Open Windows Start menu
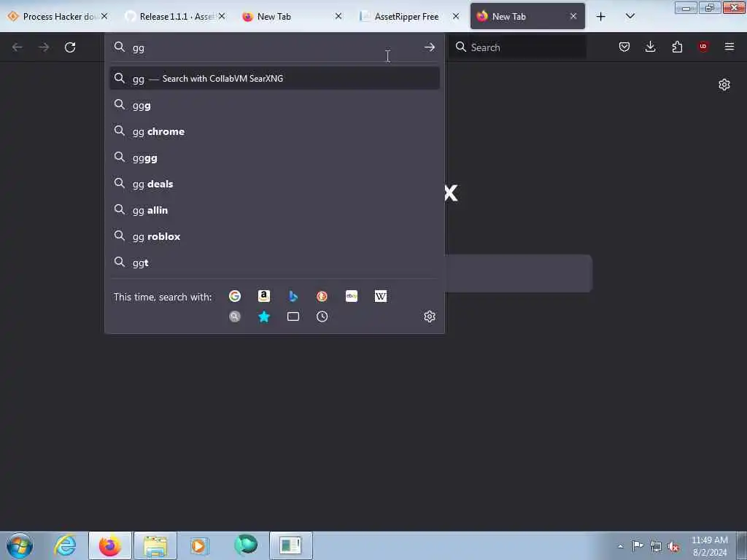 click(20, 545)
